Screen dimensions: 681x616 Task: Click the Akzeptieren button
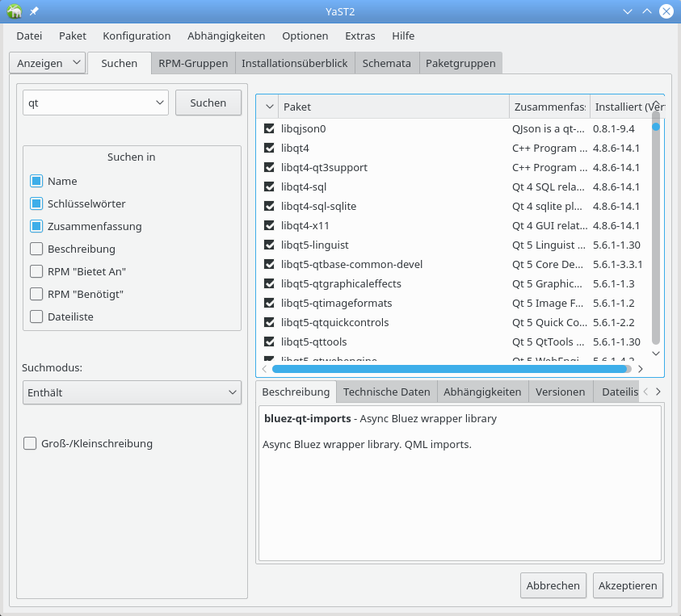[x=628, y=585]
